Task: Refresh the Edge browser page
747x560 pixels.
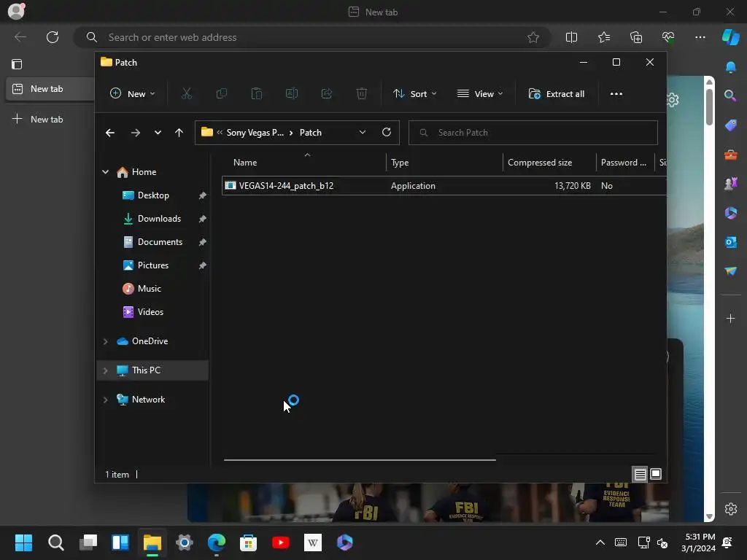Action: 53,37
